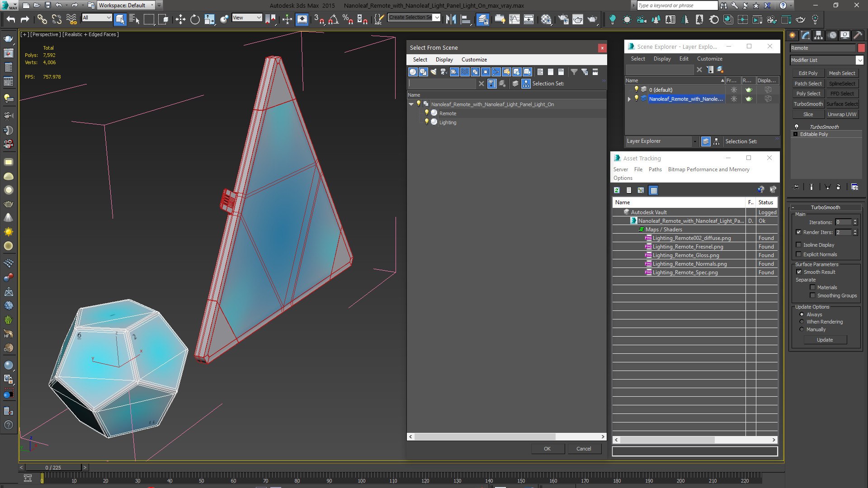Image resolution: width=868 pixels, height=488 pixels.
Task: Click the Angle Snap toggle icon
Action: [x=333, y=19]
